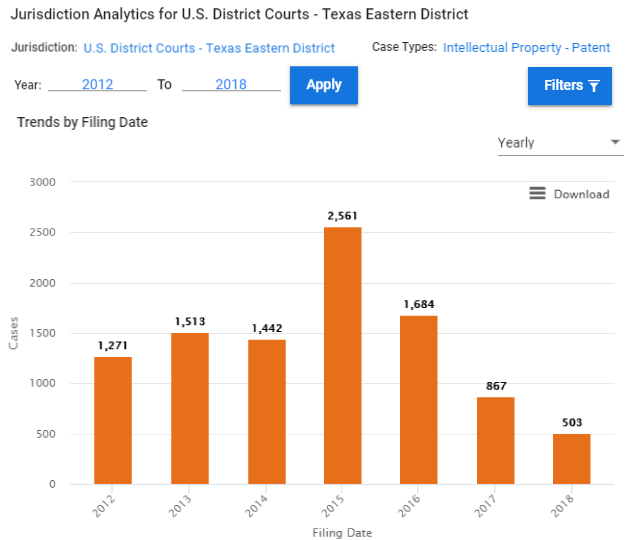
Task: Select the 2018 bar with 503 cases
Action: (572, 458)
